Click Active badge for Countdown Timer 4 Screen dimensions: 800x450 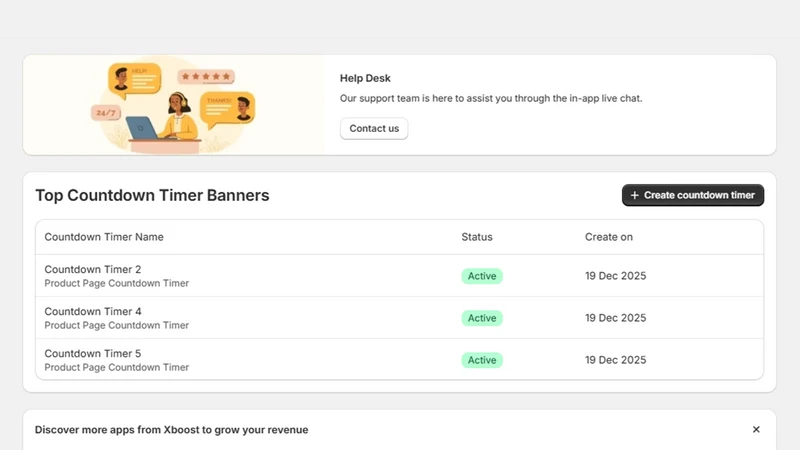point(482,318)
